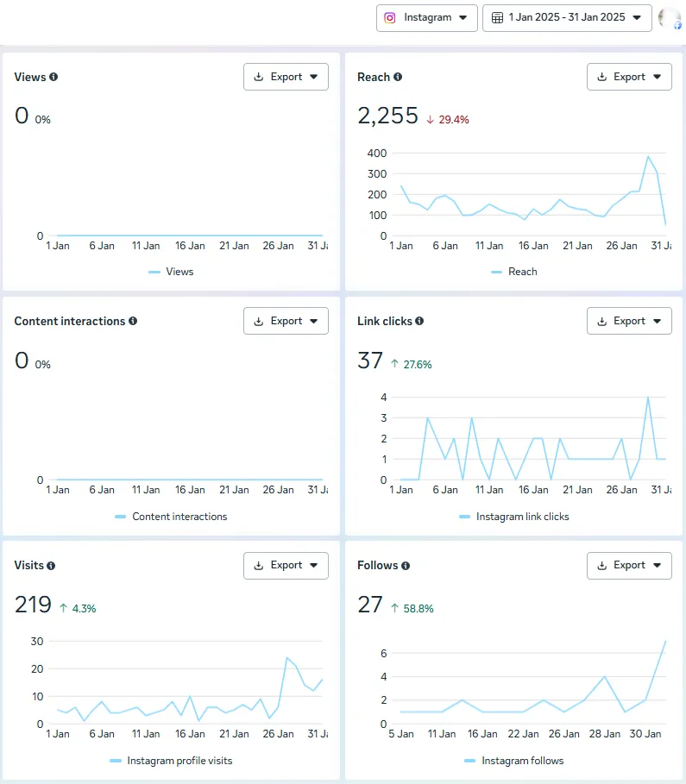
Task: Toggle the Reach legend series
Action: [514, 272]
